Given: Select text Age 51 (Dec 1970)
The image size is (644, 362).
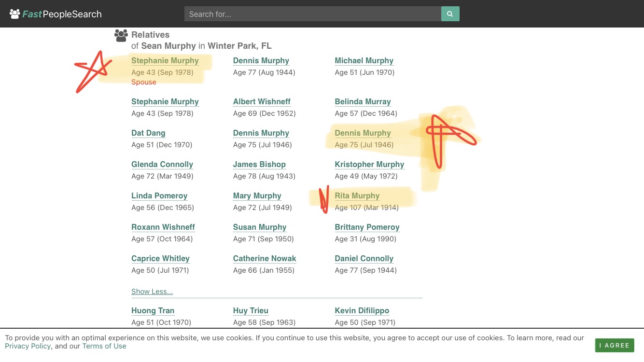Looking at the screenshot, I should (x=162, y=145).
